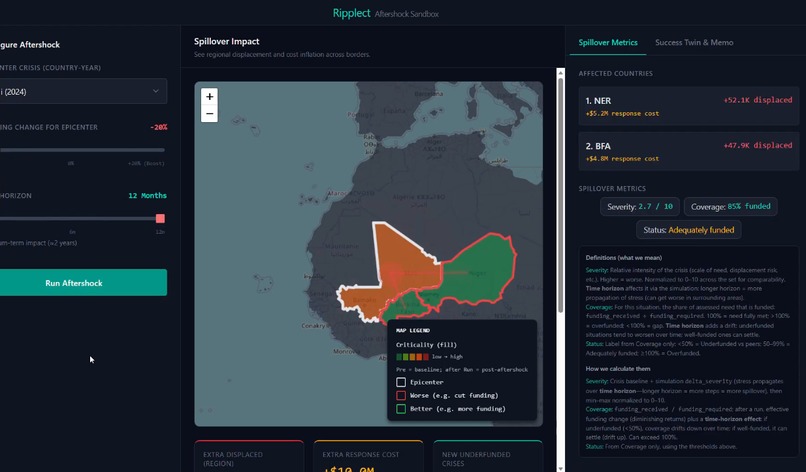Click the criticality low to high color scale
The image size is (806, 472).
coord(412,357)
